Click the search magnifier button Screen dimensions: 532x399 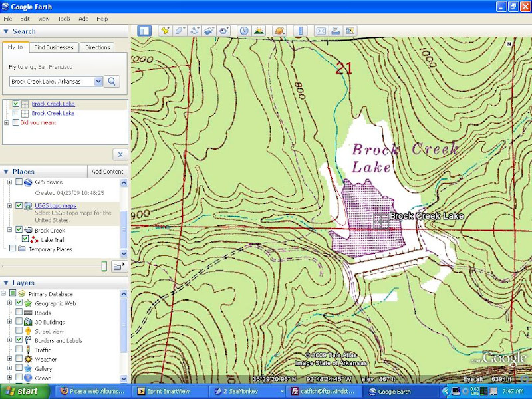[112, 81]
